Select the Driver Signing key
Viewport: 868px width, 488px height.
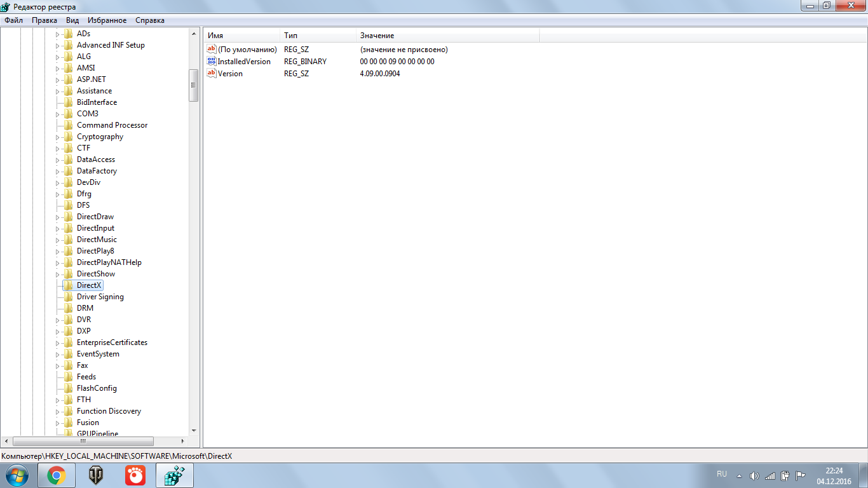[100, 297]
